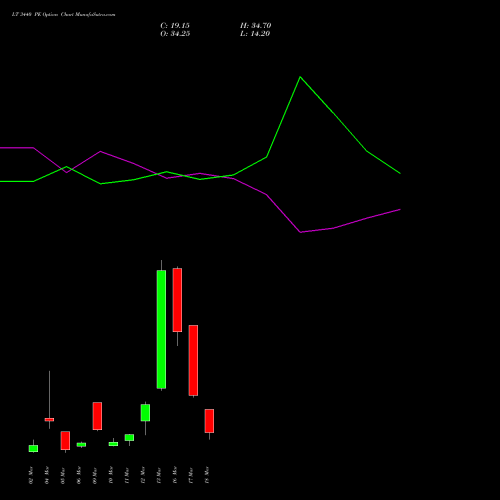Screen dimensions: 500x500
Task: Click the '16 Mar' date label
Action: [175, 475]
